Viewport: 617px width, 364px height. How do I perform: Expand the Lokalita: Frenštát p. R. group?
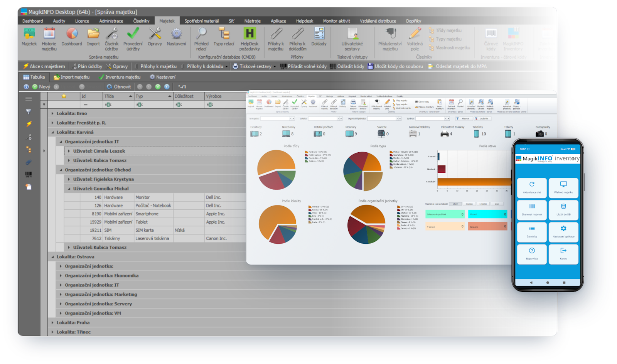(53, 123)
